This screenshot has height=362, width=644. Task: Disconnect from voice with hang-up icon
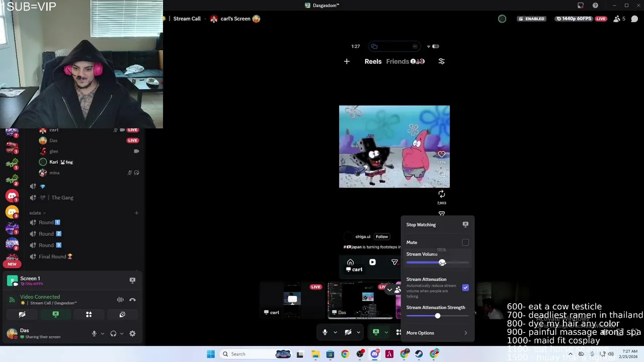(x=132, y=300)
